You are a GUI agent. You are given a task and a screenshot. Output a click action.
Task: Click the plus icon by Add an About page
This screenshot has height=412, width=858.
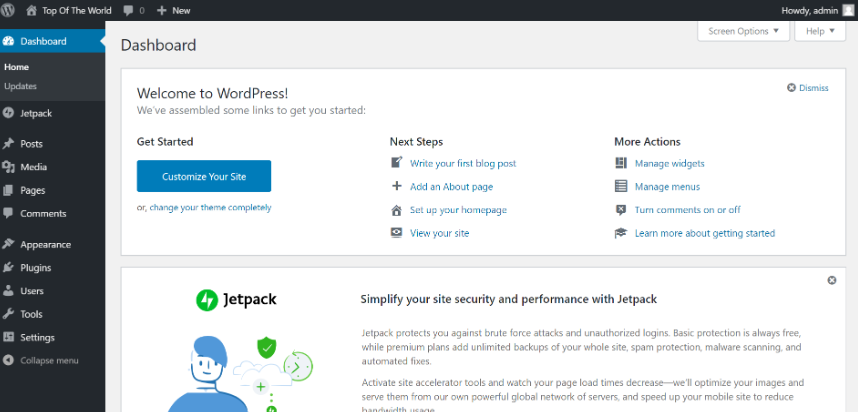[397, 186]
